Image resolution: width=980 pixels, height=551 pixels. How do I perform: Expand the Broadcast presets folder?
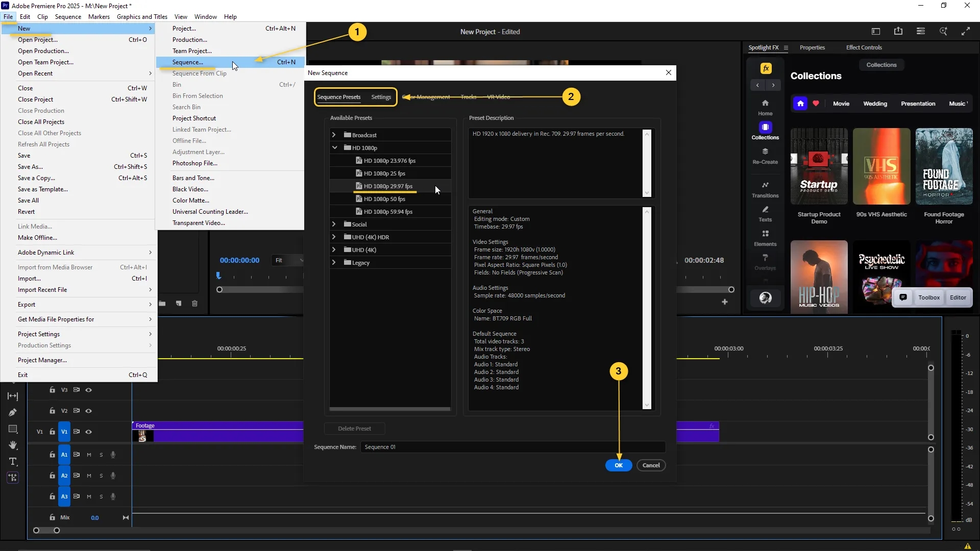click(x=334, y=135)
